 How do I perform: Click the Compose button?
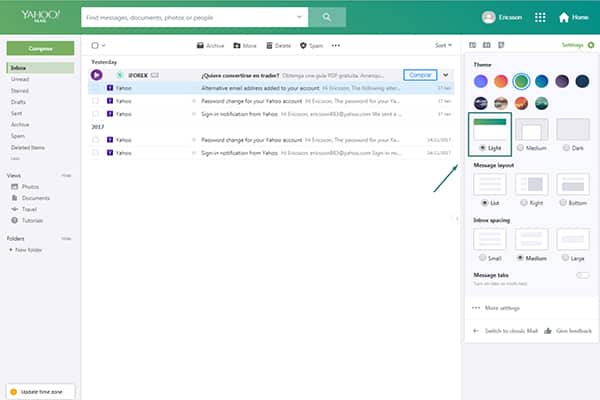click(x=41, y=49)
